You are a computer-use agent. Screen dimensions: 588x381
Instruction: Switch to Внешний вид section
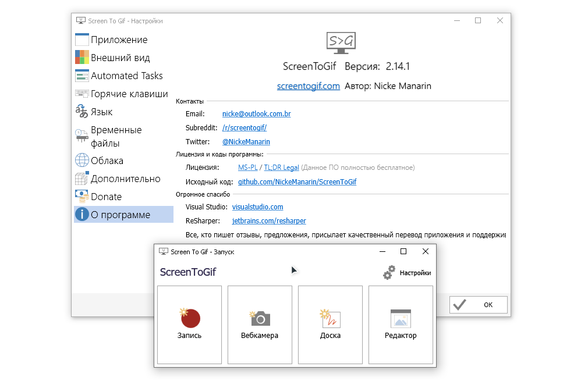(x=121, y=58)
